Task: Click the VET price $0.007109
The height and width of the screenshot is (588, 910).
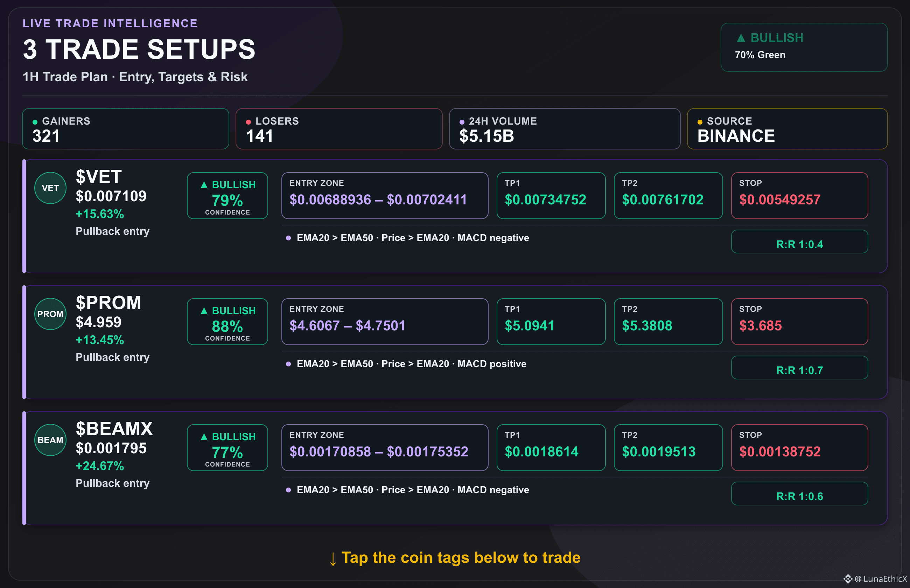Action: coord(111,196)
